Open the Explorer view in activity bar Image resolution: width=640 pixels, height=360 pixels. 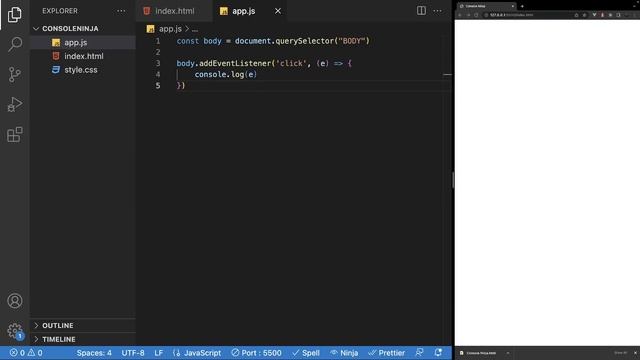pos(15,15)
